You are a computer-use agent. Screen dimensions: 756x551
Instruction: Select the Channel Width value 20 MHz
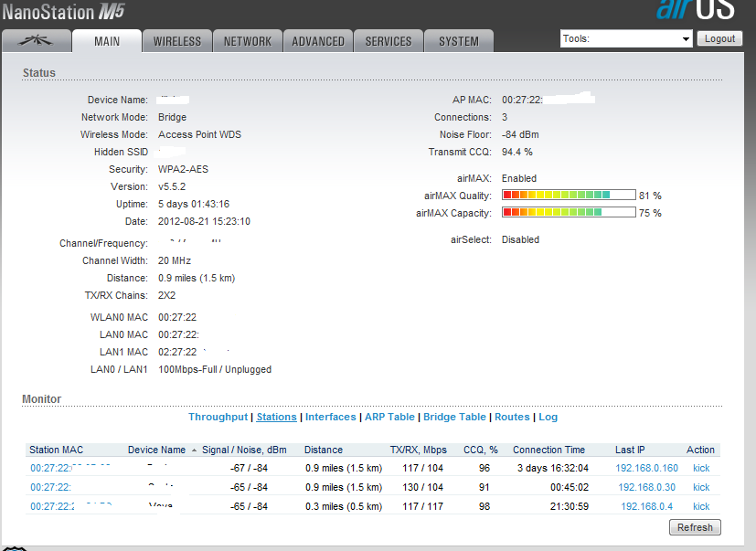coord(175,260)
